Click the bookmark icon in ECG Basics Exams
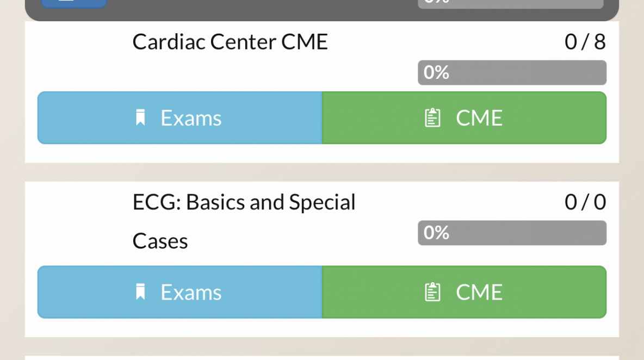The height and width of the screenshot is (360, 644). [140, 292]
